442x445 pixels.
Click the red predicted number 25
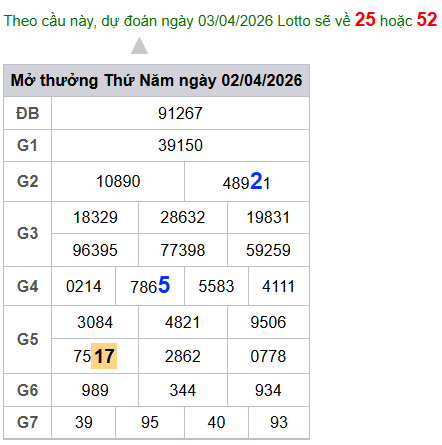[x=365, y=20]
